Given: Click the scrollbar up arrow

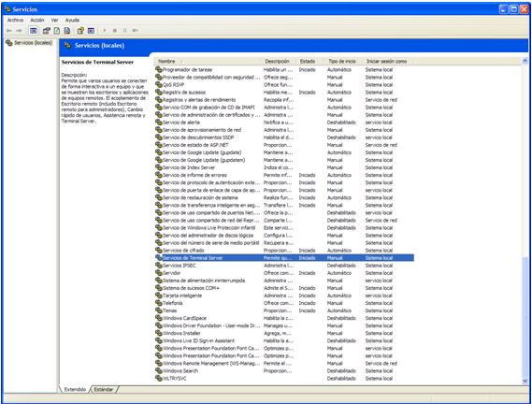Looking at the screenshot, I should coord(525,62).
